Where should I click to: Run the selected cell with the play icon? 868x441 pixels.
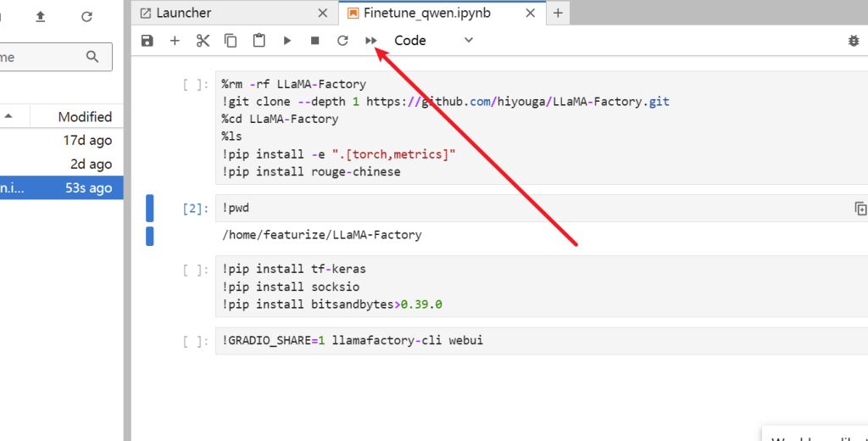click(287, 41)
